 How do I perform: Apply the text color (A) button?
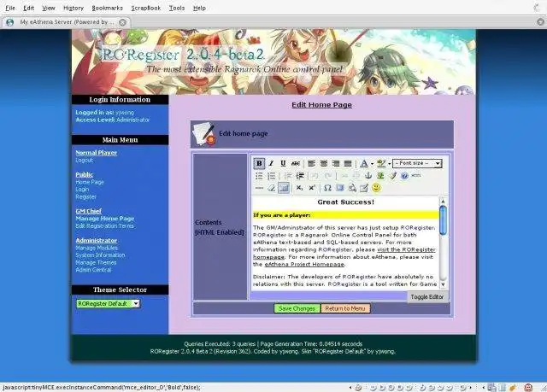click(364, 163)
